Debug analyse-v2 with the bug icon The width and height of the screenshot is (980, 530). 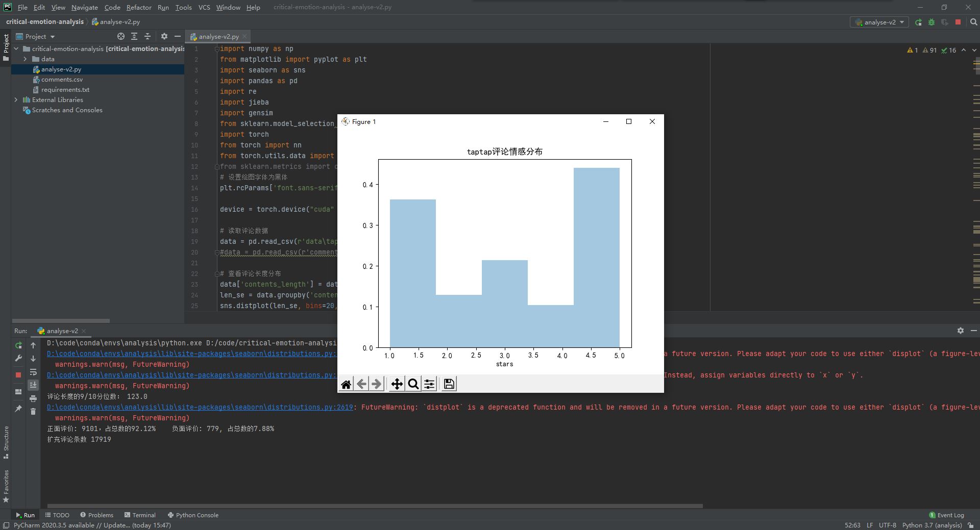932,22
